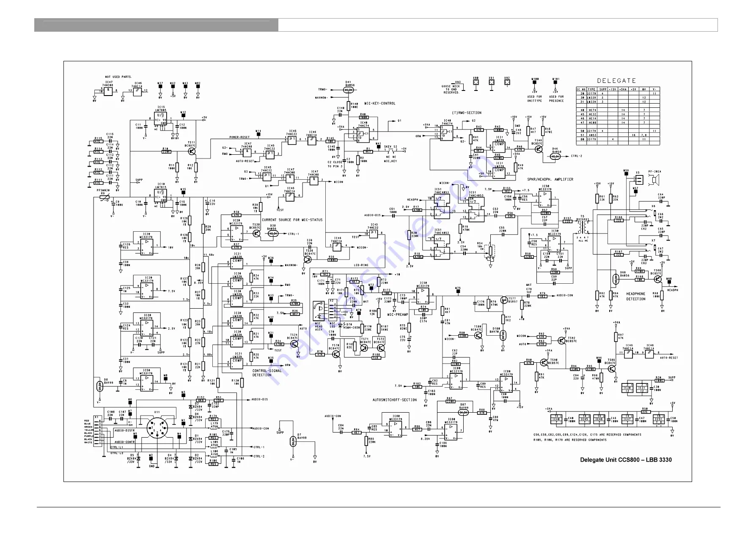Screen dimensions: 756x534
Task: Select the unused IC47 74HC08 AND gate
Action: click(x=108, y=91)
